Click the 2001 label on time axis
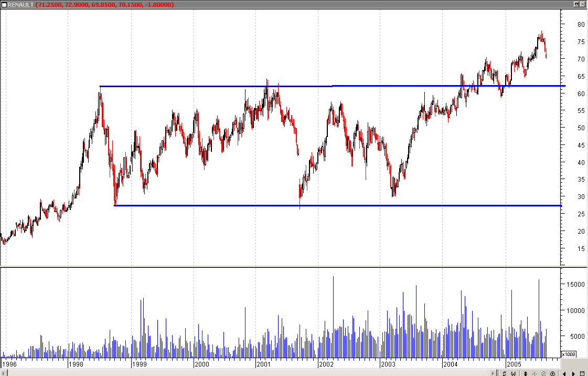Screen dimensions: 588x376 tap(264, 364)
